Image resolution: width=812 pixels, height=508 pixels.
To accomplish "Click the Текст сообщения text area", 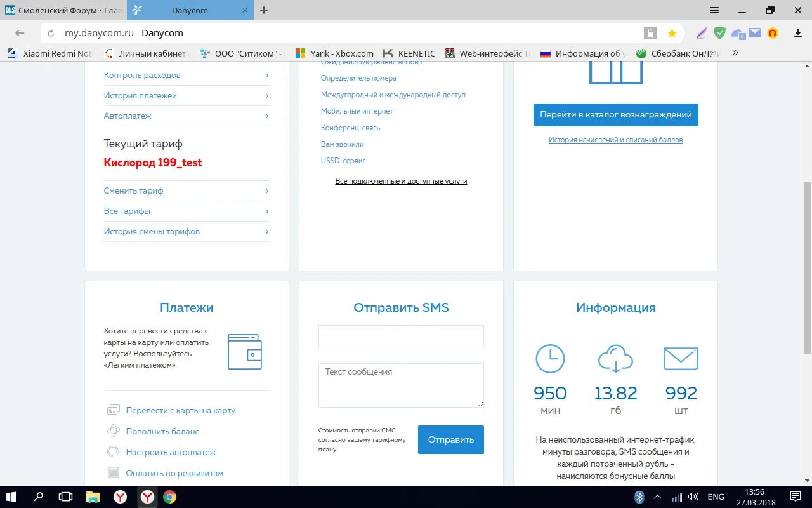I will (401, 385).
